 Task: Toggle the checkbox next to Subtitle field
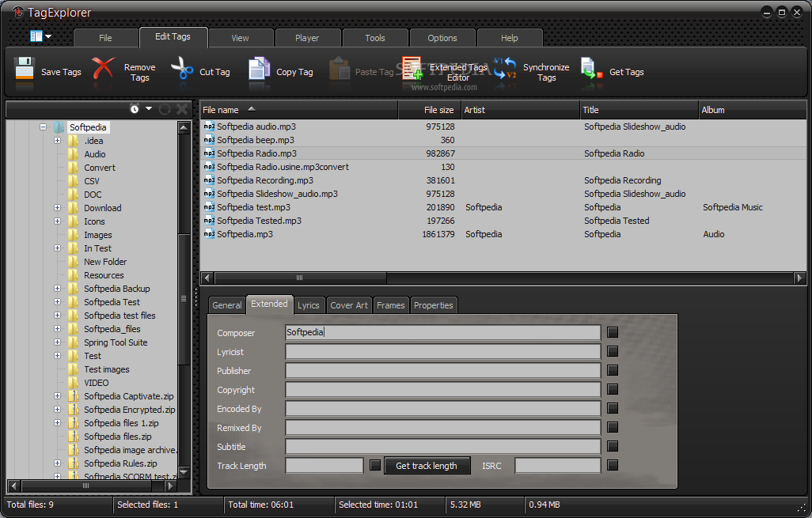point(613,446)
